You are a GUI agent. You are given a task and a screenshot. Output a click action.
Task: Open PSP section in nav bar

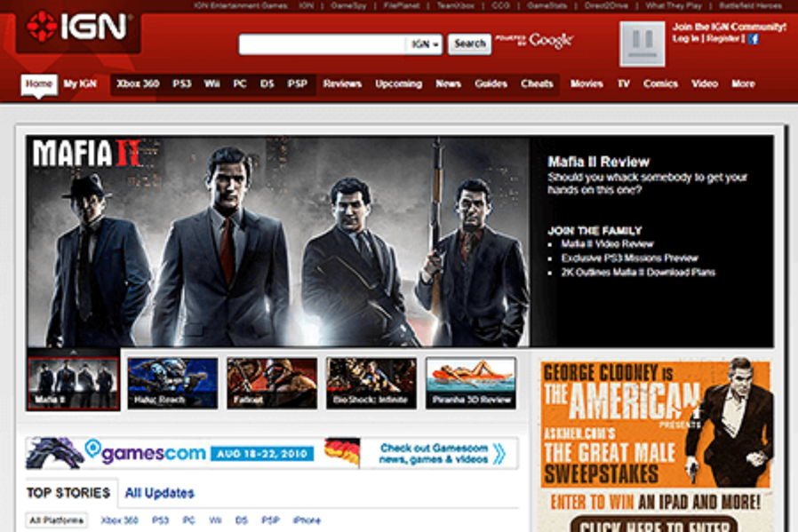(x=297, y=83)
